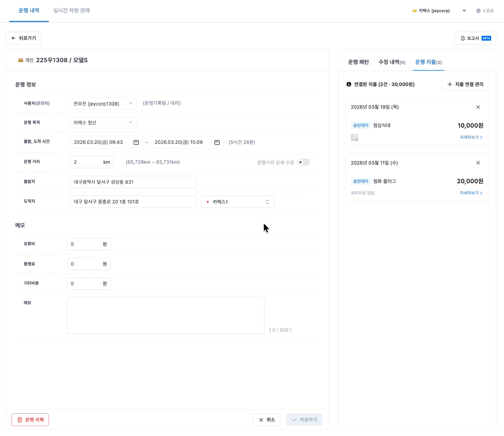Remove the 2026년 03월 19일 expense link
Image resolution: width=504 pixels, height=436 pixels.
point(478,107)
